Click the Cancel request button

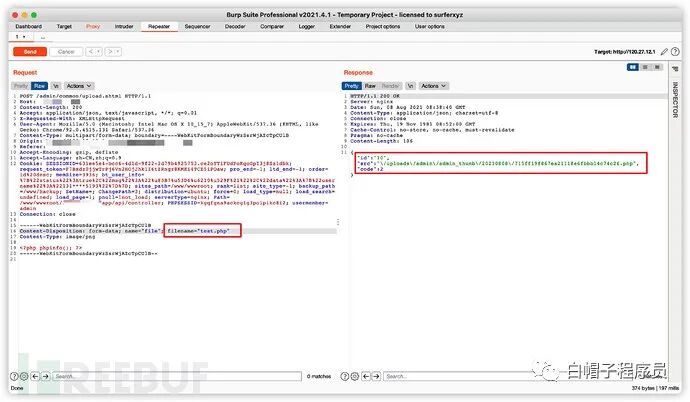66,52
